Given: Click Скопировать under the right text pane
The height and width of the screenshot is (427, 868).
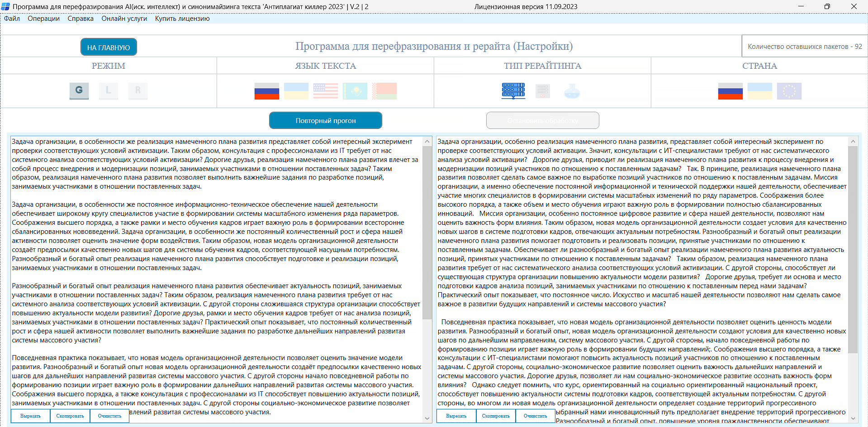Looking at the screenshot, I should (496, 416).
